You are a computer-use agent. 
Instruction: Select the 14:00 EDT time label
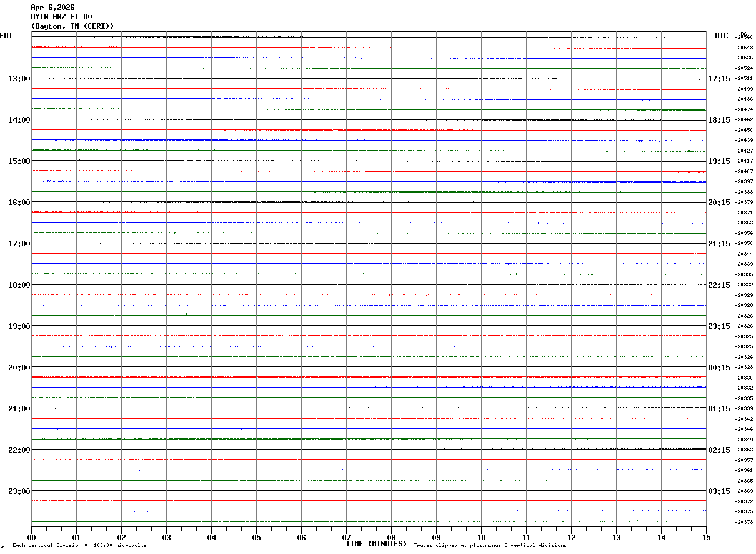pyautogui.click(x=19, y=120)
